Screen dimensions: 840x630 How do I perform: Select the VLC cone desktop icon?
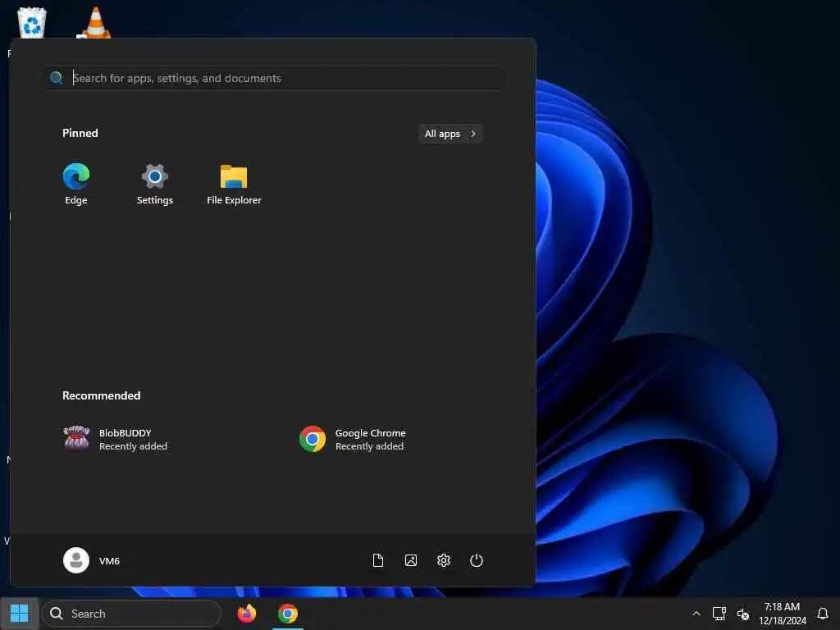[x=95, y=22]
